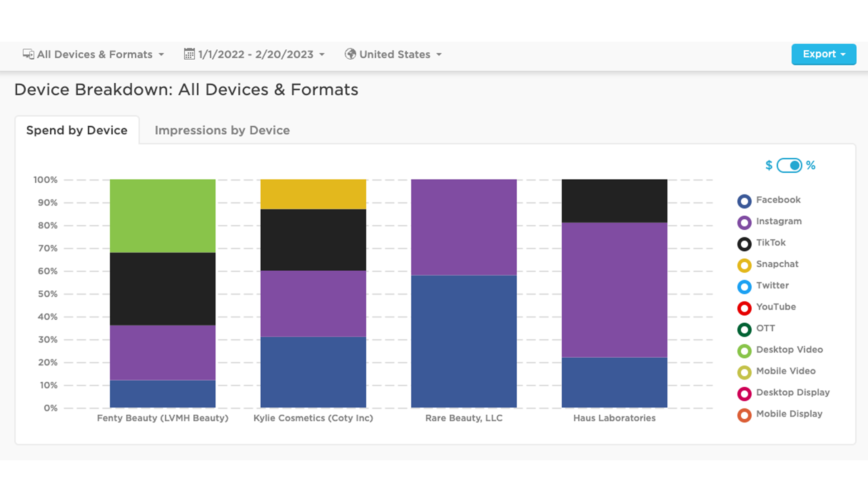Click the Rare Beauty, LLC axis label
868x502 pixels.
[464, 418]
